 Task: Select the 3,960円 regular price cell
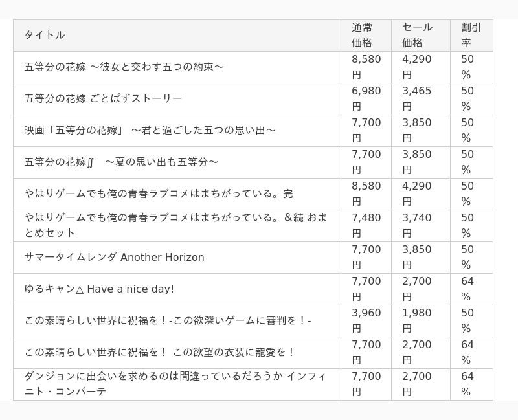[x=366, y=320]
